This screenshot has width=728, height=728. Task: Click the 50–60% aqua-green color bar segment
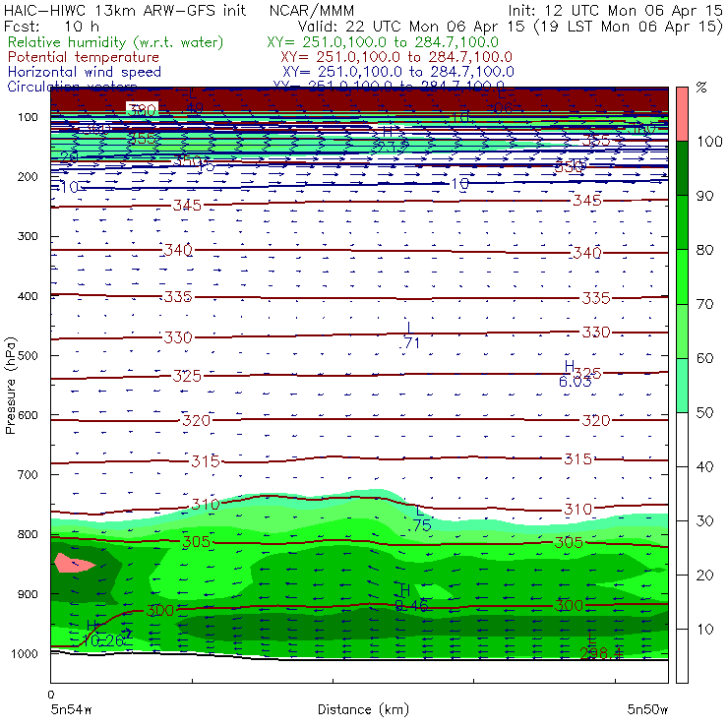point(682,386)
